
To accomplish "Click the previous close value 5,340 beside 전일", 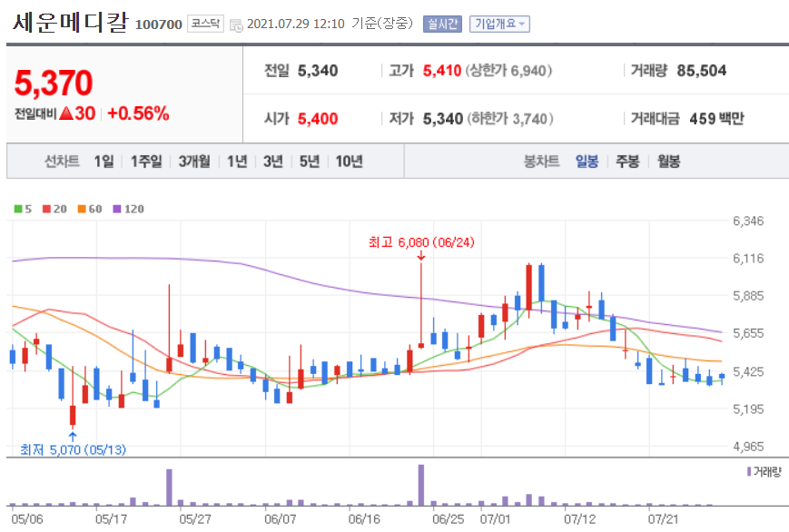I will point(318,71).
